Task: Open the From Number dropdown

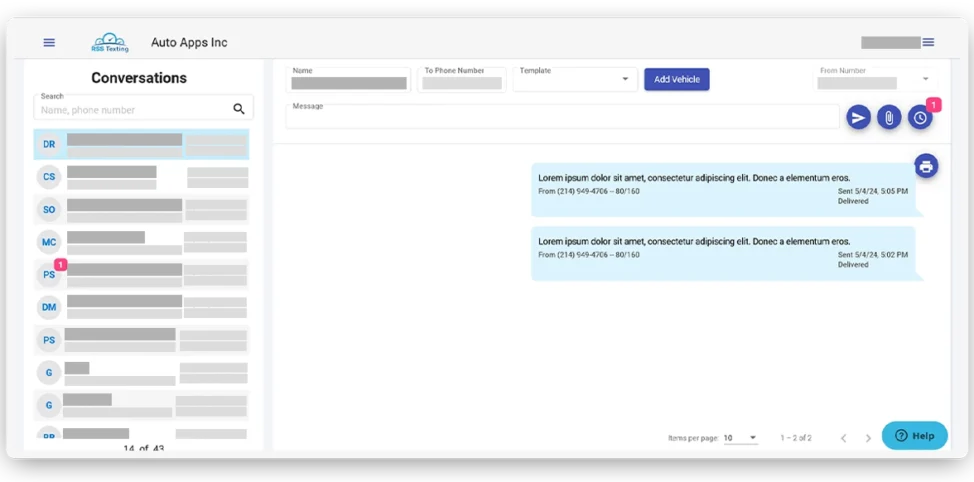Action: tap(925, 79)
